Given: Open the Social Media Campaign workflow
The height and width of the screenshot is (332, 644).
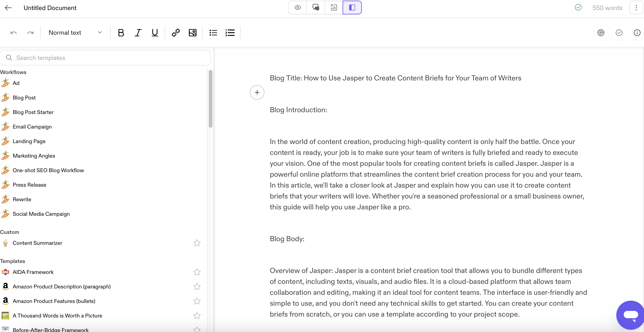Looking at the screenshot, I should point(41,214).
